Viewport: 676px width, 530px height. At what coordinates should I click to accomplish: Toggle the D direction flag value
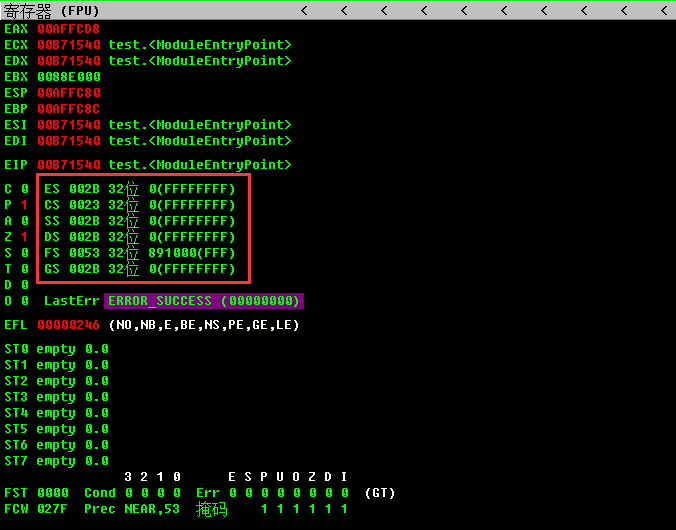click(x=25, y=285)
